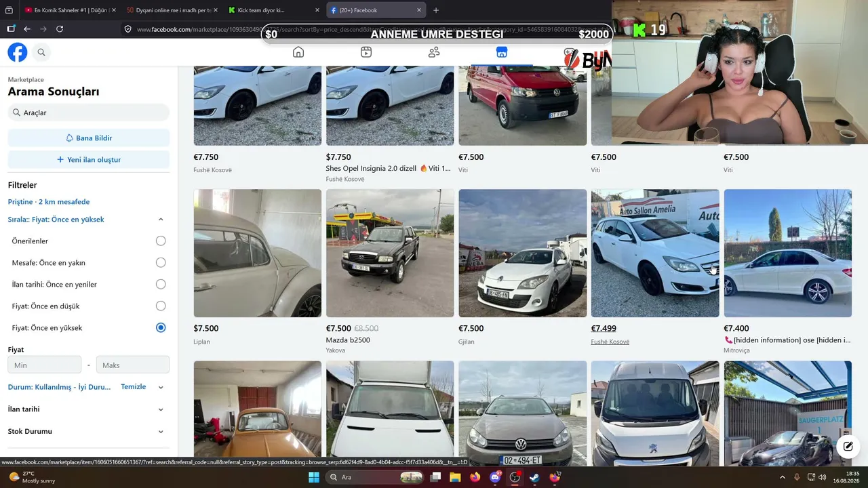Click the Araçlar marketplace search box
This screenshot has height=488, width=868.
click(x=89, y=113)
